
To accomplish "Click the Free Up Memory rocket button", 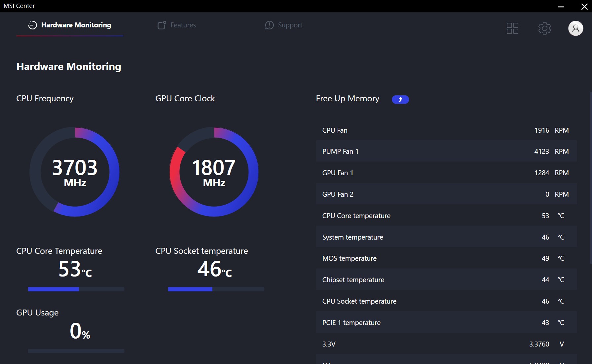I will coord(400,99).
